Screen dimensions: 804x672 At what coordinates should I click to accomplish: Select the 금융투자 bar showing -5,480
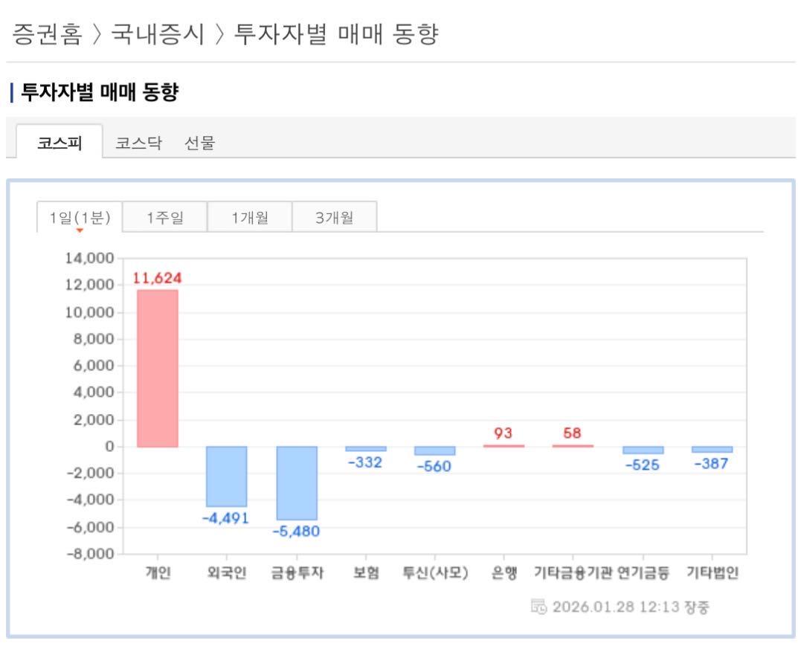point(297,482)
